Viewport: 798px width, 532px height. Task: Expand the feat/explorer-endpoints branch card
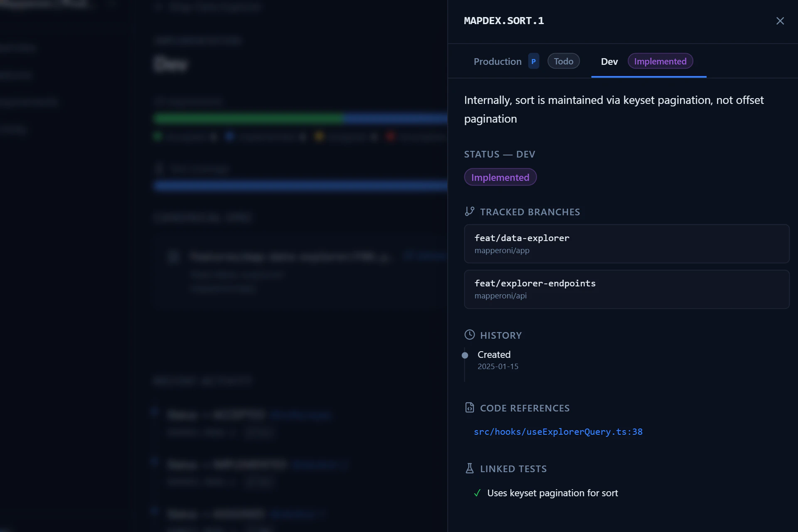coord(626,289)
